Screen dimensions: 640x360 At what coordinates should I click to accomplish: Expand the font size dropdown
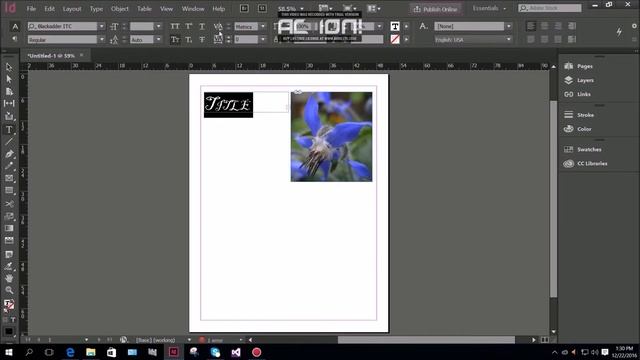tap(158, 26)
